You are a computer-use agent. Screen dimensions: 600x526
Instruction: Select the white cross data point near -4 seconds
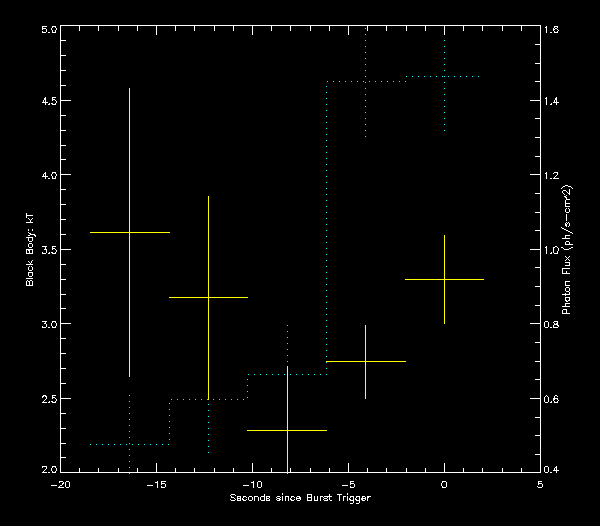tap(366, 361)
